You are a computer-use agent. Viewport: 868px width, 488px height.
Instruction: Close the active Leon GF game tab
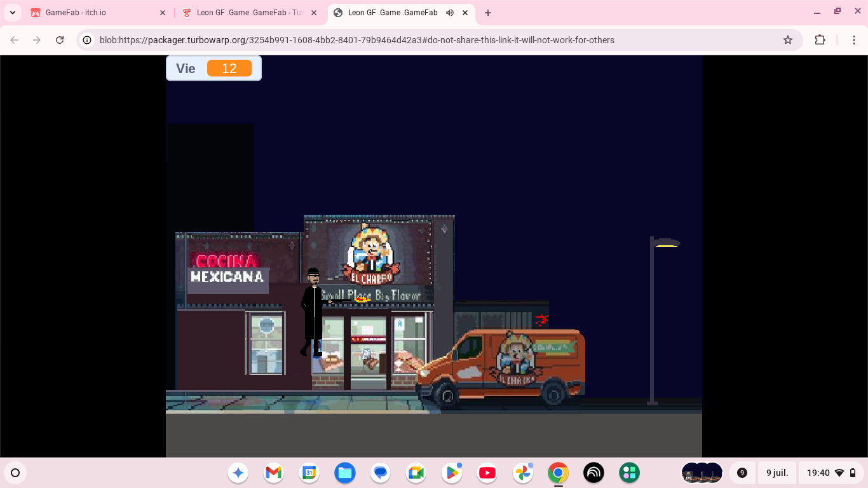[x=465, y=13]
